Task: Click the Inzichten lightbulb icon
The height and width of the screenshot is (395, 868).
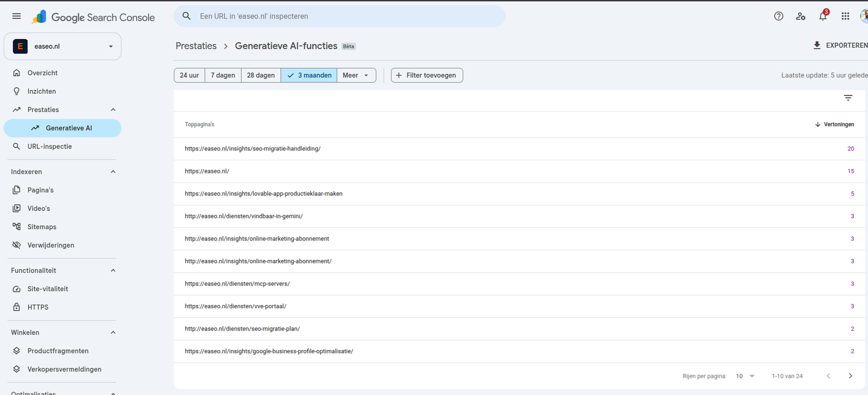Action: click(x=17, y=91)
